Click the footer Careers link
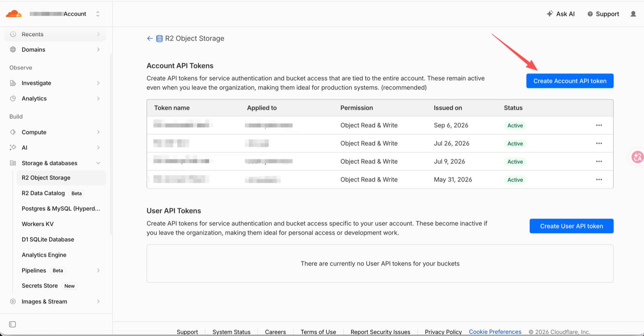Screen dimensions: 644x336 click(x=275, y=332)
